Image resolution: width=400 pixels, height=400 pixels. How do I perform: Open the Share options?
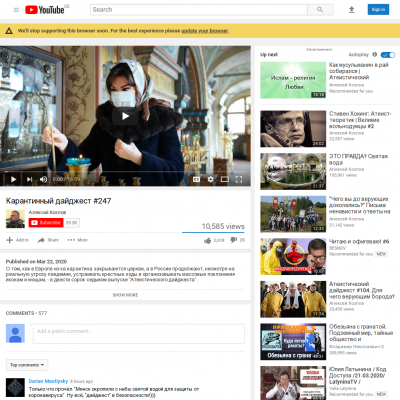point(48,240)
